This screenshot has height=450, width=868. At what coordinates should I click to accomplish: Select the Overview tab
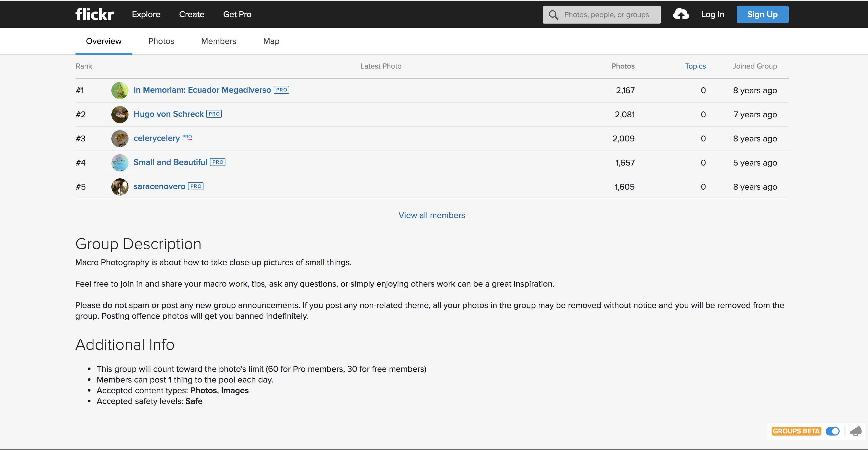point(104,41)
